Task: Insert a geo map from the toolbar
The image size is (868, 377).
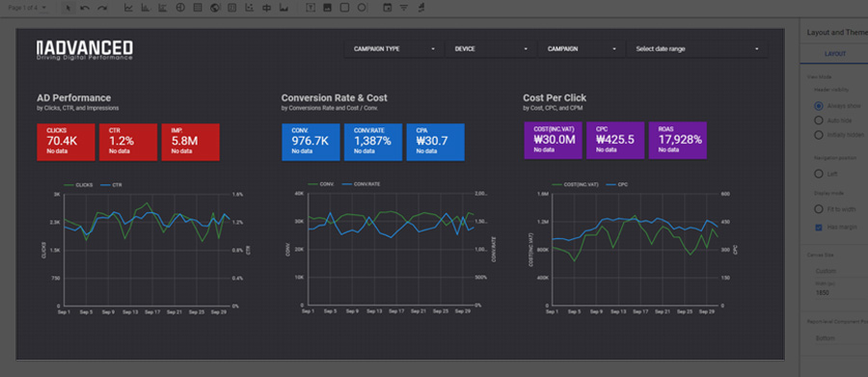Action: pyautogui.click(x=215, y=8)
